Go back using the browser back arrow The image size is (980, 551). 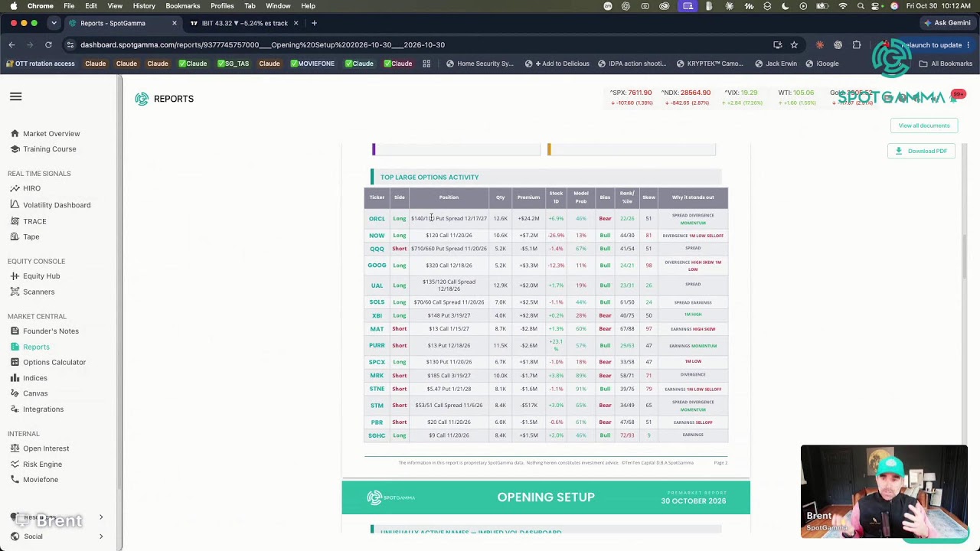click(12, 45)
